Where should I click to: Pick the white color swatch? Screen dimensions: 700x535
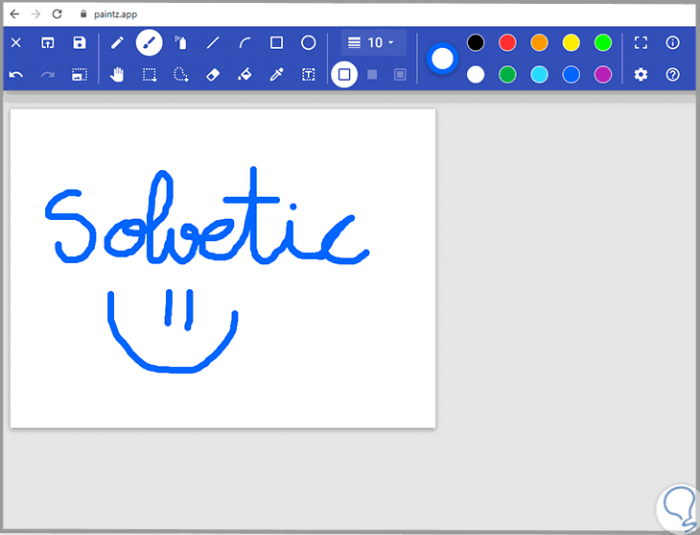[475, 75]
